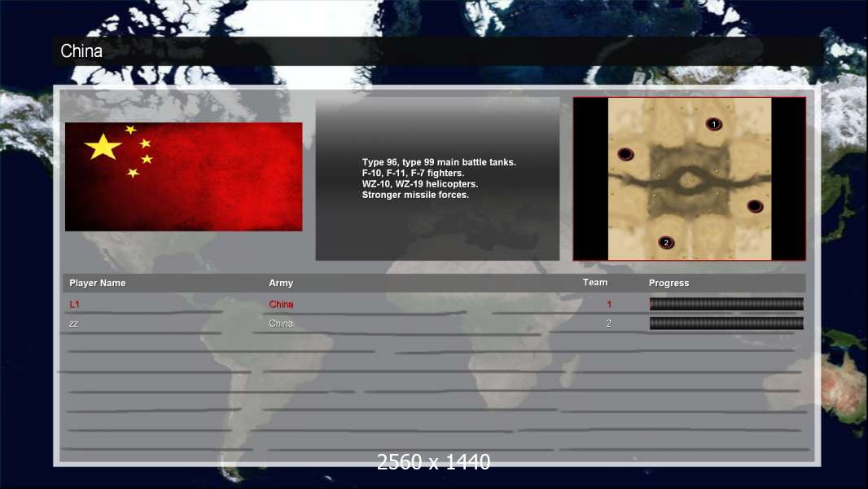
Task: Click the China army entry for zz
Action: (281, 324)
